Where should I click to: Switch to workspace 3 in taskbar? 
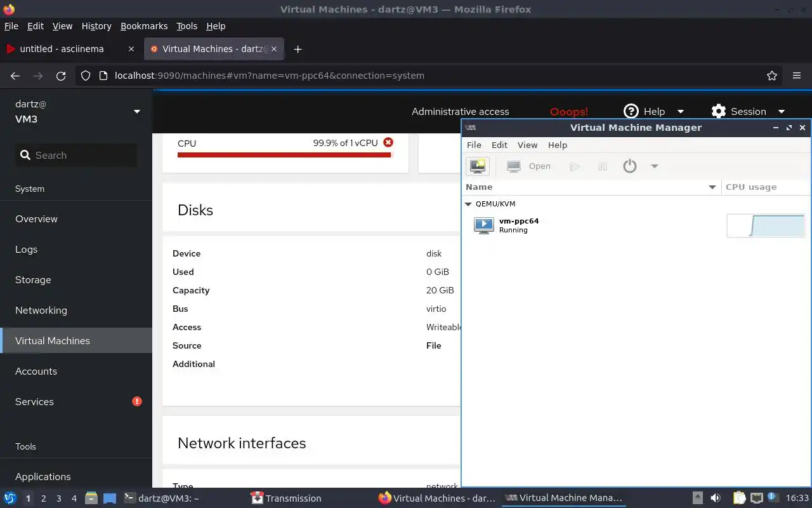click(58, 498)
